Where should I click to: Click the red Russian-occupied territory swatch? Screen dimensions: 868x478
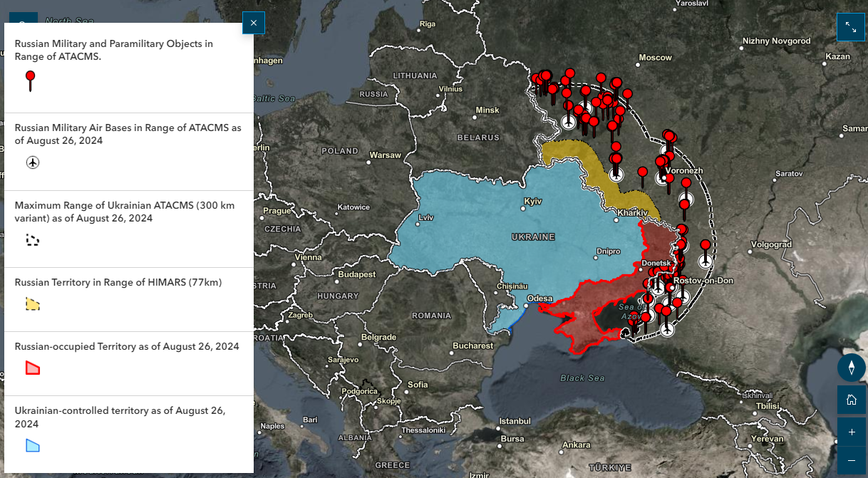(x=31, y=368)
